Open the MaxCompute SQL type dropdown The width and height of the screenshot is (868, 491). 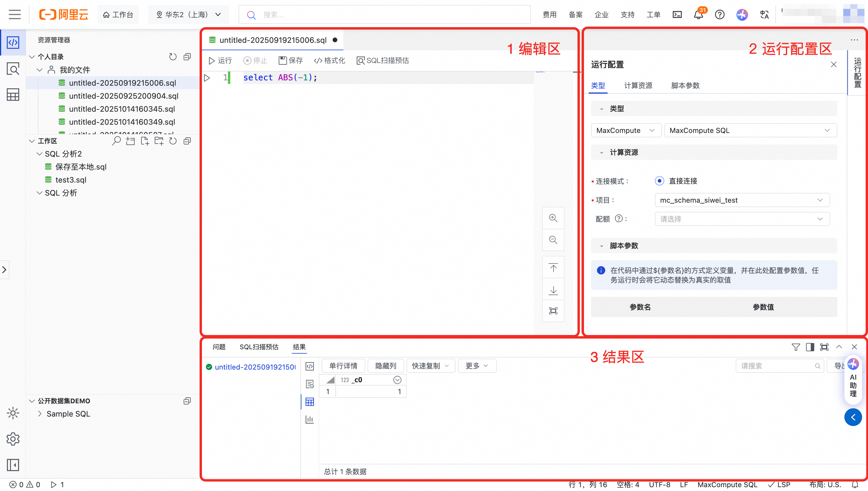pos(750,131)
